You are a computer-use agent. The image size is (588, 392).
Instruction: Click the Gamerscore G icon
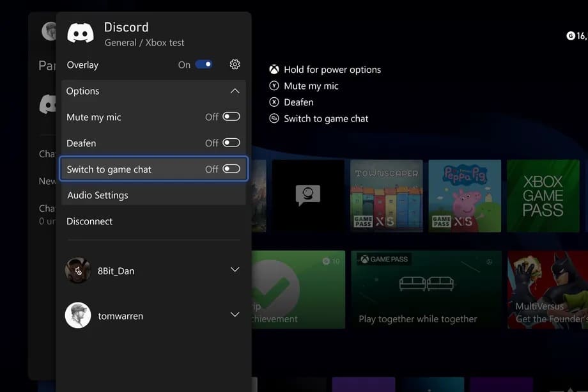(571, 36)
